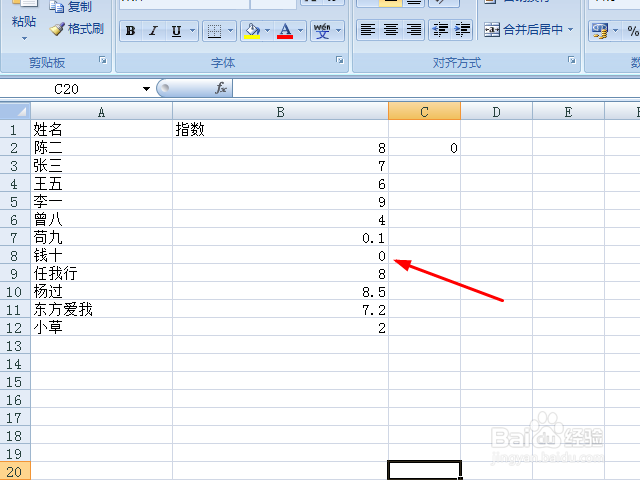Image resolution: width=640 pixels, height=480 pixels.
Task: Open font color dropdown arrow
Action: (x=300, y=31)
